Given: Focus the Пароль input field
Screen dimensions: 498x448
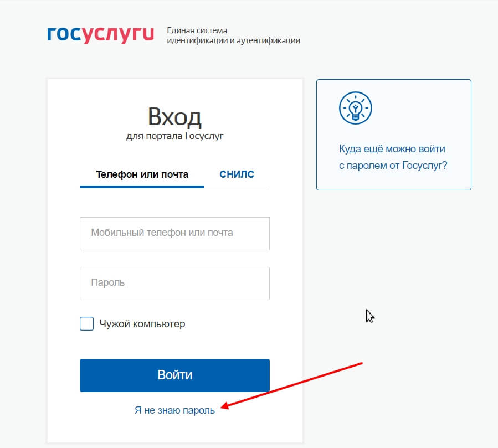Looking at the screenshot, I should pos(174,284).
